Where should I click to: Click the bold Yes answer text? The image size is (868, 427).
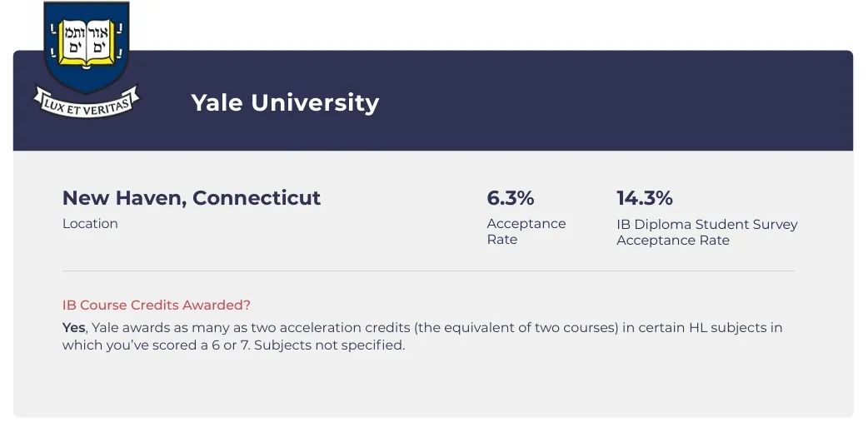click(x=73, y=328)
